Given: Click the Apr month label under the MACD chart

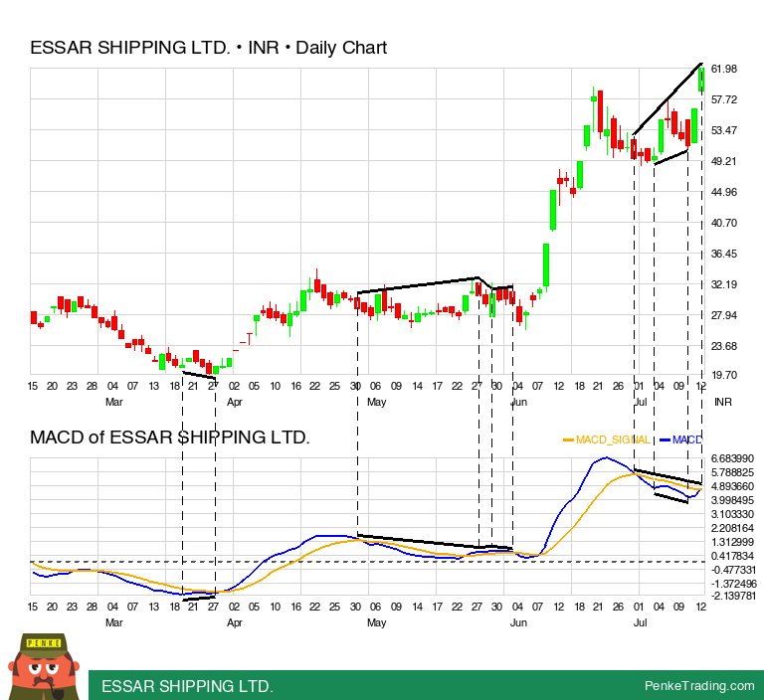Looking at the screenshot, I should pyautogui.click(x=235, y=623).
